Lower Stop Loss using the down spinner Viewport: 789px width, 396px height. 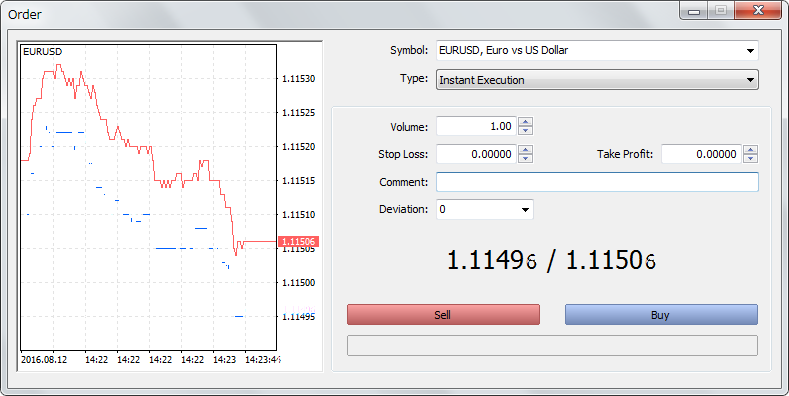coord(525,158)
